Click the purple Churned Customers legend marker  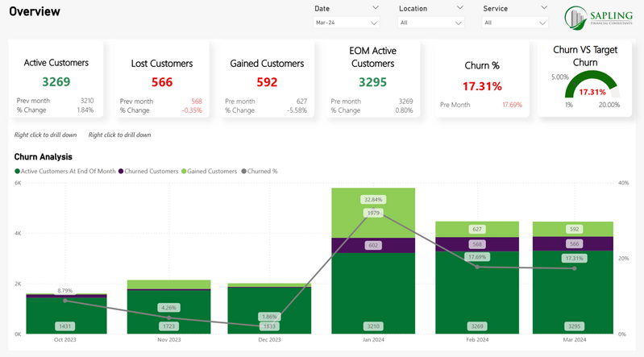pyautogui.click(x=118, y=172)
